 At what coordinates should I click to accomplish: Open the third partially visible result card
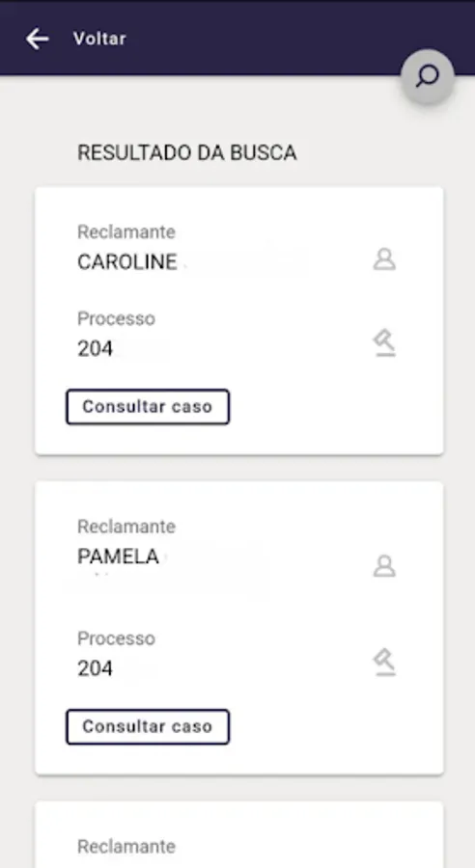point(238,835)
